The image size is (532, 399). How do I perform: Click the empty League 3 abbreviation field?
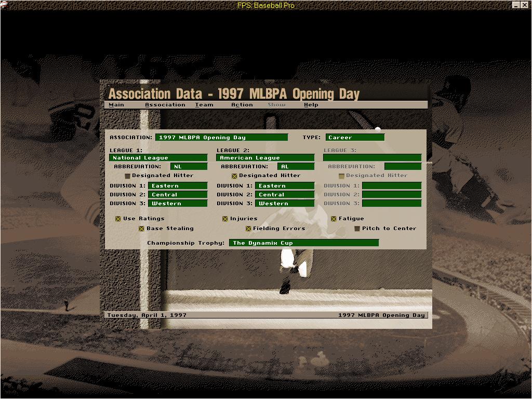[x=403, y=167]
